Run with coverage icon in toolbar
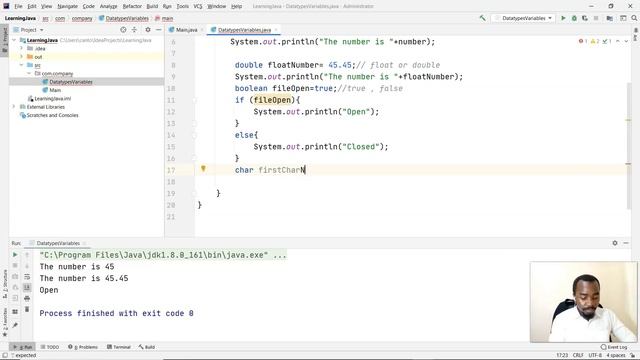Viewport: 640px width, 360px height. [x=585, y=18]
